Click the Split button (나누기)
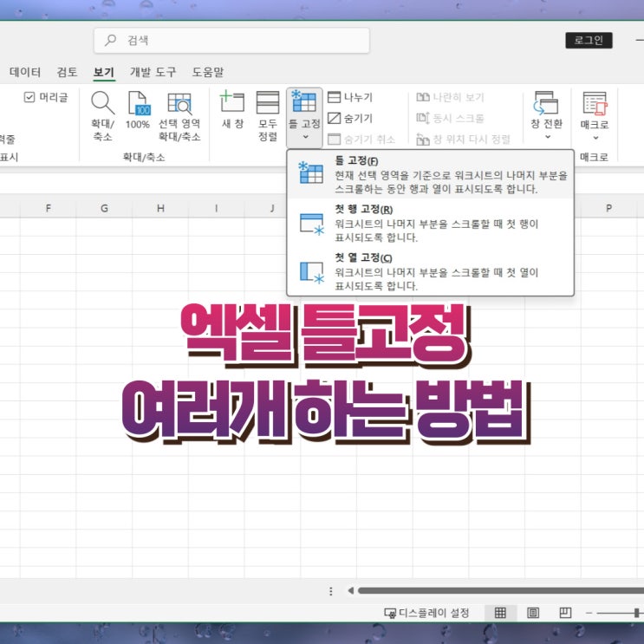The image size is (644, 644). coord(350,97)
